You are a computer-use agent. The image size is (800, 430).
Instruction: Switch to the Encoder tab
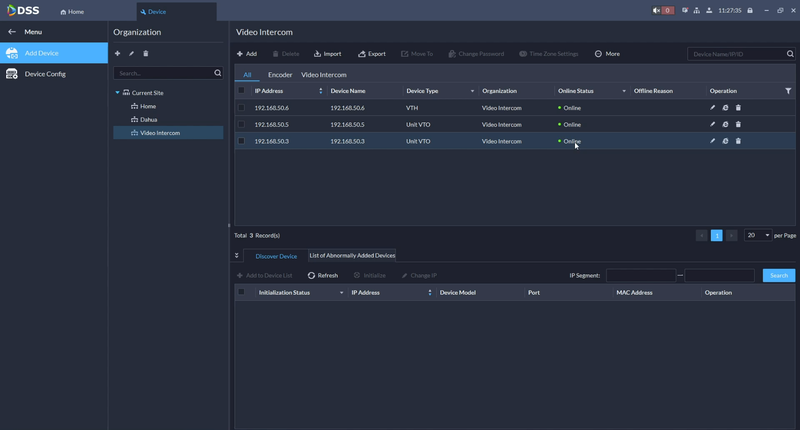[x=280, y=75]
